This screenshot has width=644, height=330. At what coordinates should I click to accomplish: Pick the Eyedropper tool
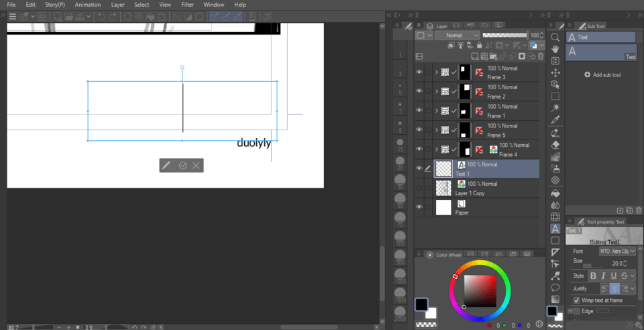point(555,120)
